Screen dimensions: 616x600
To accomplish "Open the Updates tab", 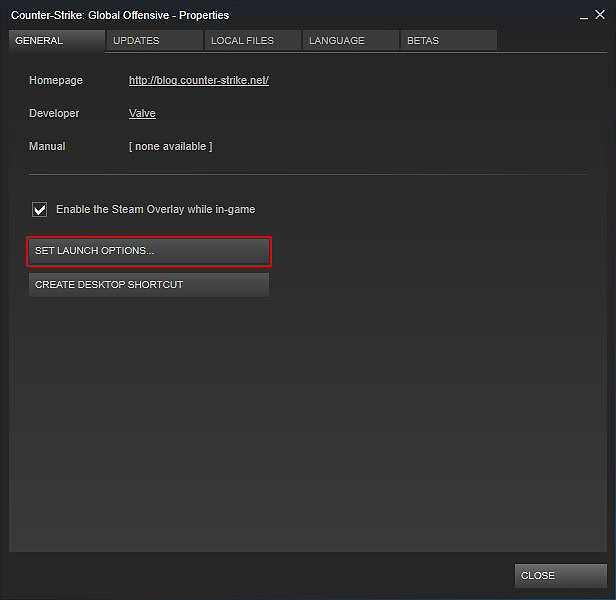I will click(155, 40).
